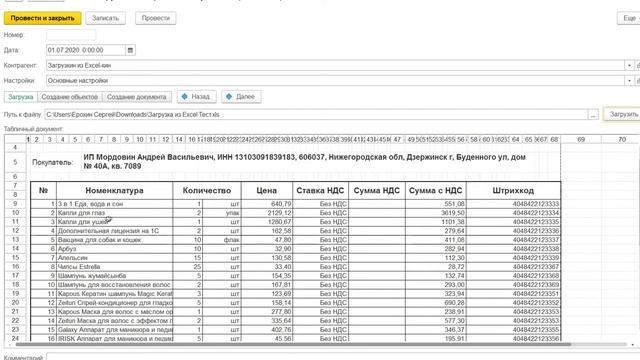Image resolution: width=640 pixels, height=360 pixels.
Task: Click the 'Провести и закрыть' button
Action: pyautogui.click(x=42, y=18)
